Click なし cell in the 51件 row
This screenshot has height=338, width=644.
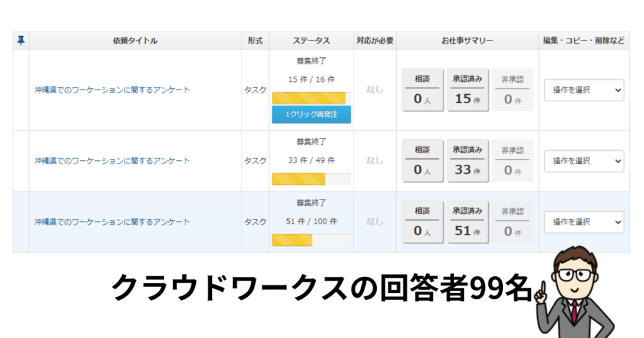point(375,221)
